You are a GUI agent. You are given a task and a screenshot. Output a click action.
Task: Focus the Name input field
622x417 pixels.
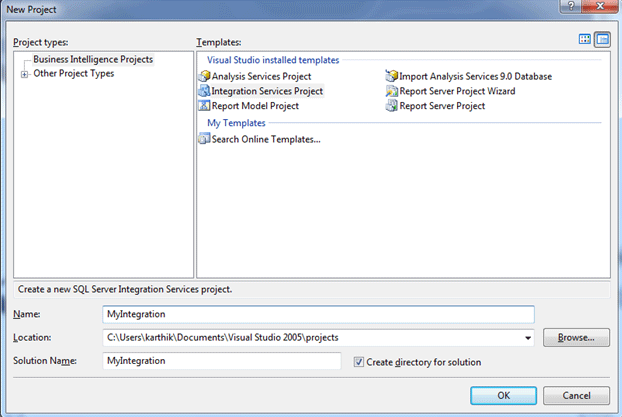318,314
